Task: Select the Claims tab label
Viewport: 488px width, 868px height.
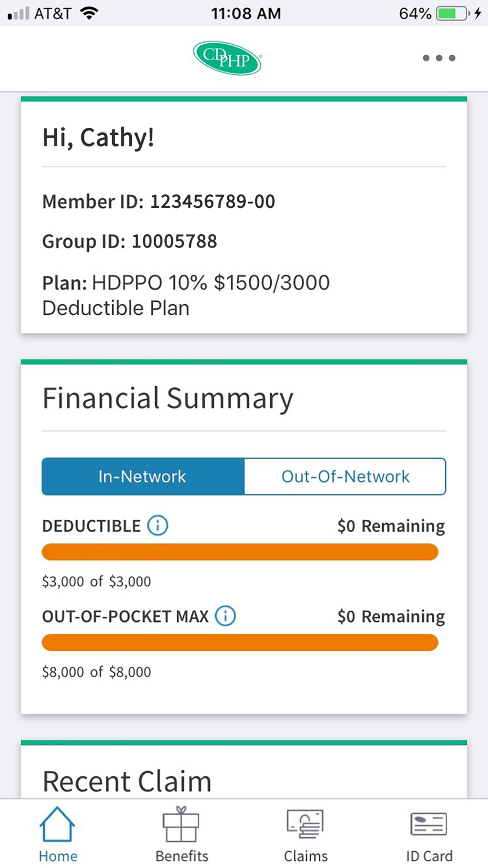Action: [305, 856]
